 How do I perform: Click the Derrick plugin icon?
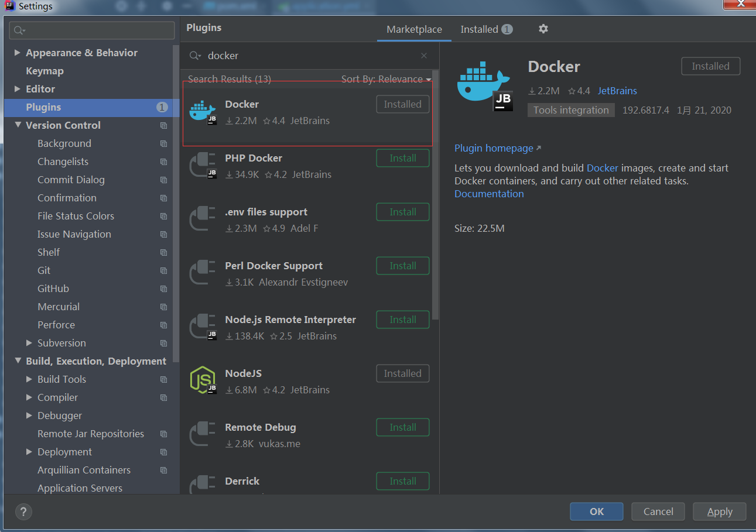tap(203, 485)
